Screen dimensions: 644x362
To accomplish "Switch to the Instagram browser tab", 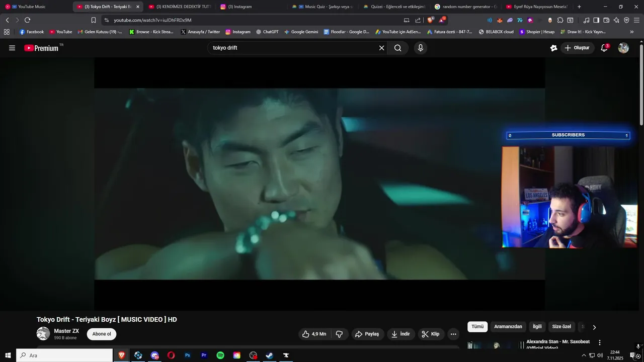I will [252, 7].
